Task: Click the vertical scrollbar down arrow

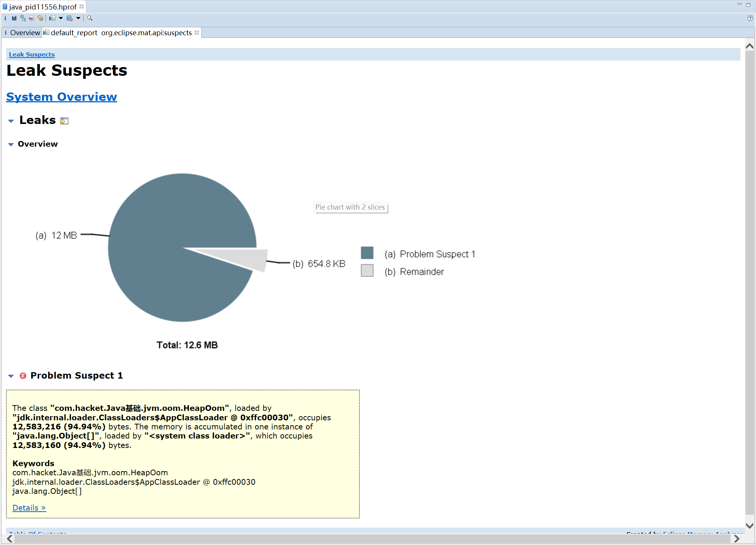Action: click(x=749, y=526)
